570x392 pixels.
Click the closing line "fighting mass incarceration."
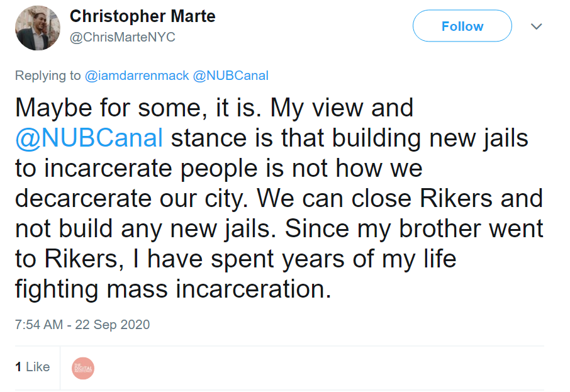point(173,289)
